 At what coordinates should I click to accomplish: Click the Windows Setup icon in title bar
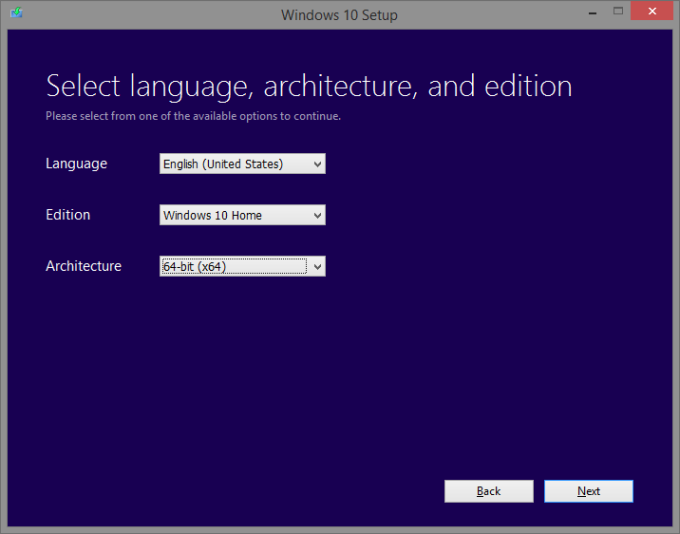pyautogui.click(x=16, y=14)
